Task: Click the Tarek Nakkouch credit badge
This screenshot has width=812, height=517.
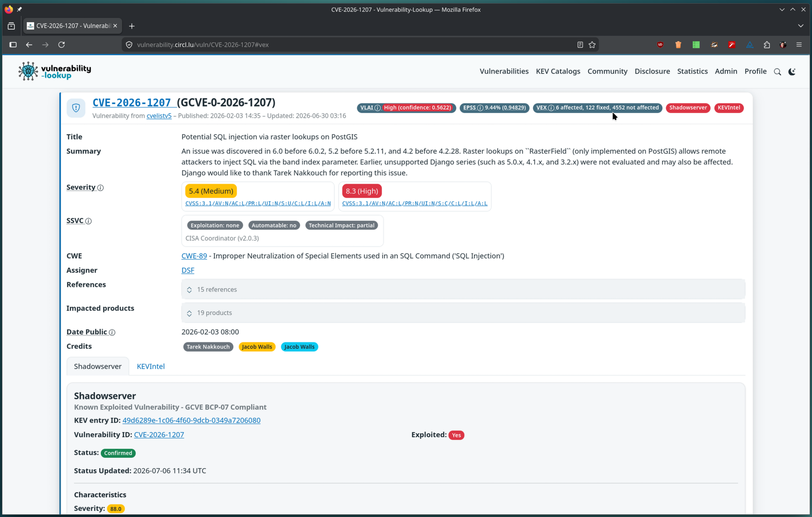Action: (x=208, y=347)
